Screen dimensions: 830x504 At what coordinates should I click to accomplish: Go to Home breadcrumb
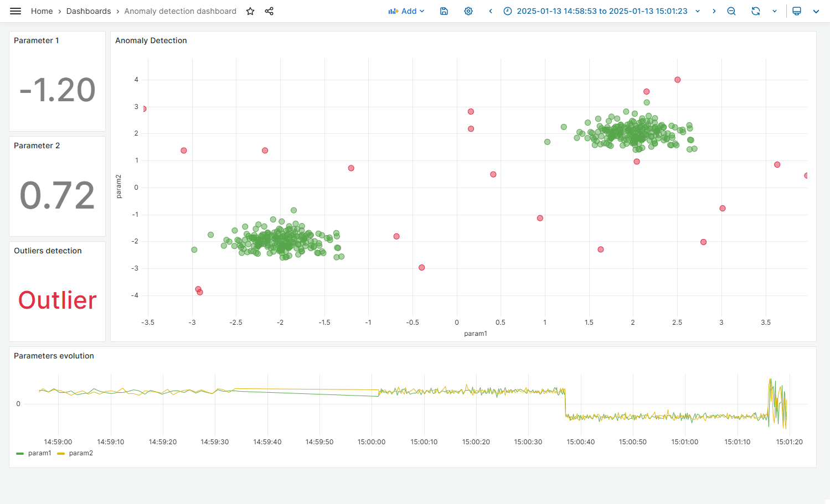pyautogui.click(x=42, y=11)
